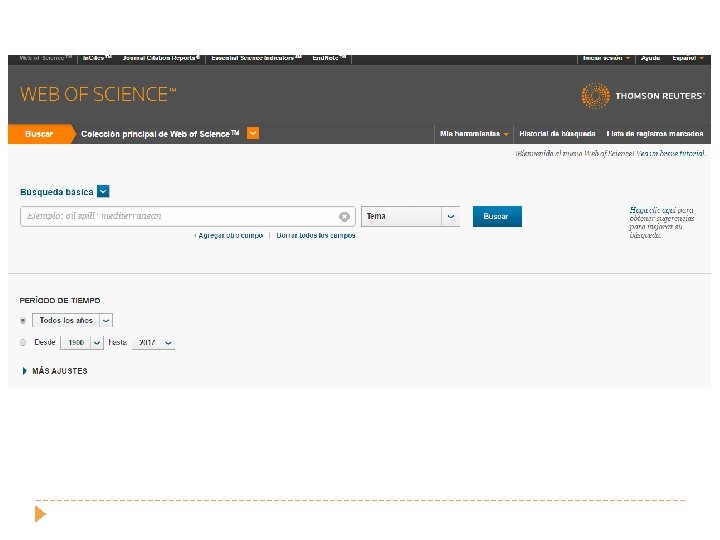Open Español language menu
The width and height of the screenshot is (720, 540).
click(x=687, y=58)
